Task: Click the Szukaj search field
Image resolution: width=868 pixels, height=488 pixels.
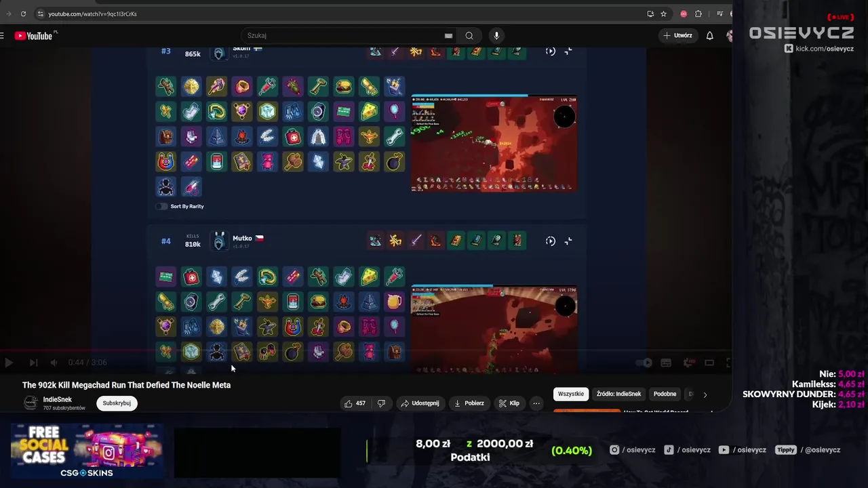Action: click(x=342, y=35)
